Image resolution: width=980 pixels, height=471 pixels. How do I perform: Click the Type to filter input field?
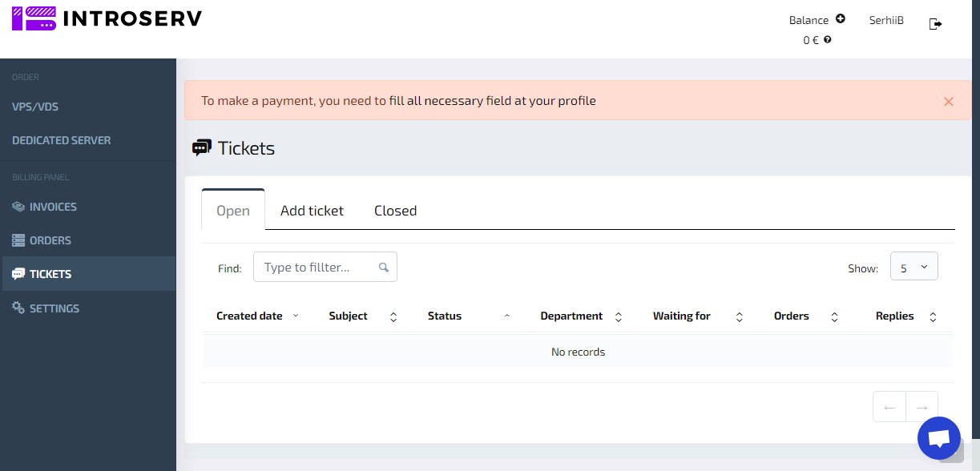[x=317, y=268]
